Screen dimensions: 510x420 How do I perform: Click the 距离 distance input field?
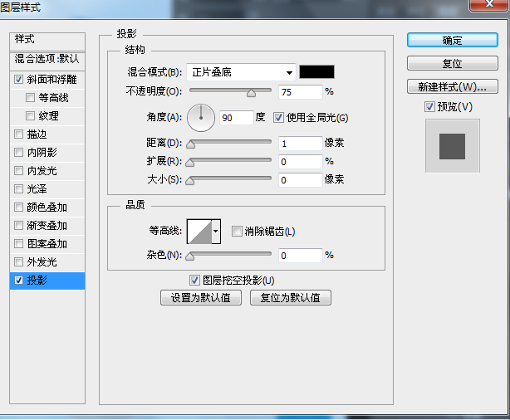coord(300,144)
